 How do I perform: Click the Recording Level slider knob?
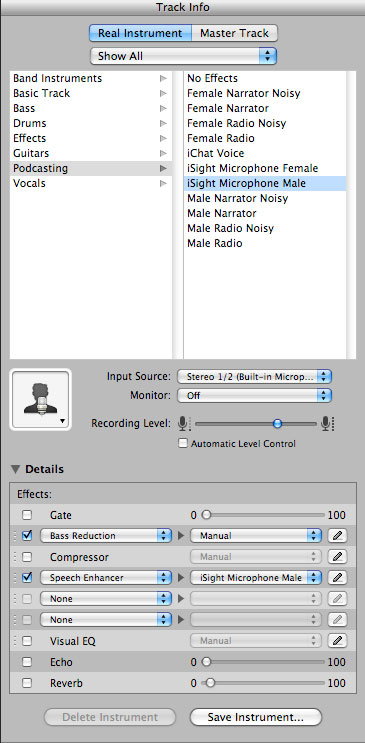(278, 424)
